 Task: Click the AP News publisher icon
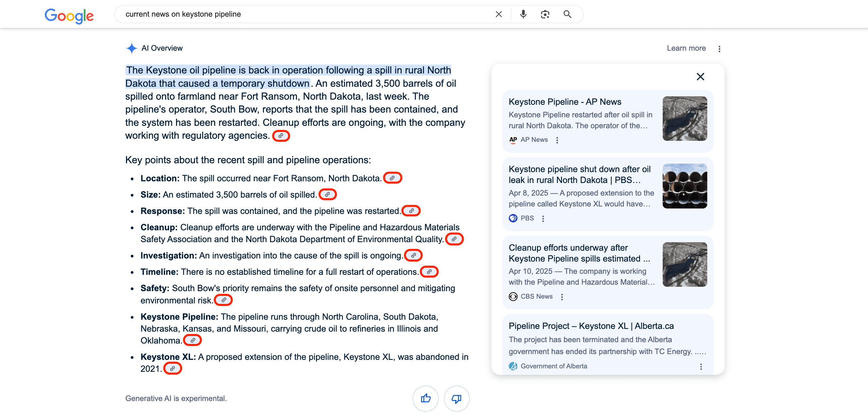coord(513,139)
